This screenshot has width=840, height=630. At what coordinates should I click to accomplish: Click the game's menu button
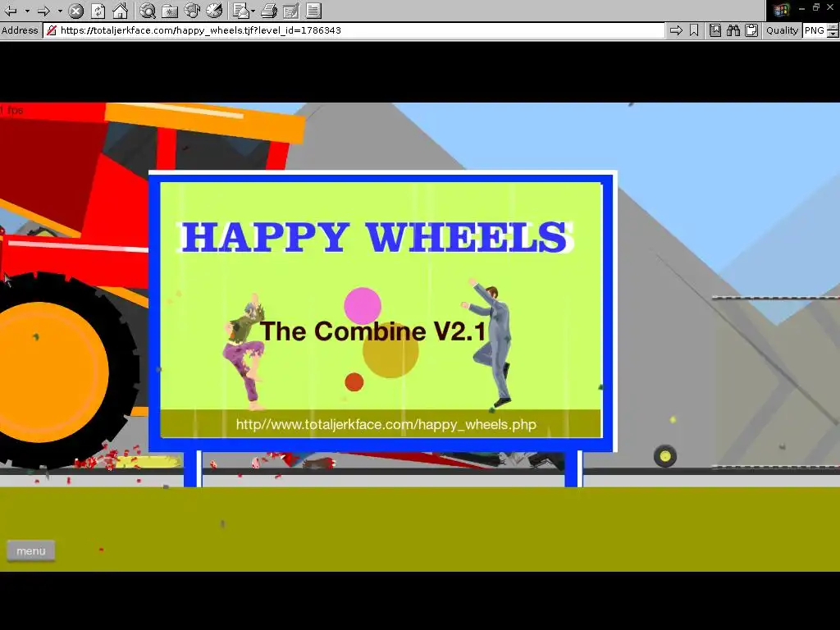(31, 550)
